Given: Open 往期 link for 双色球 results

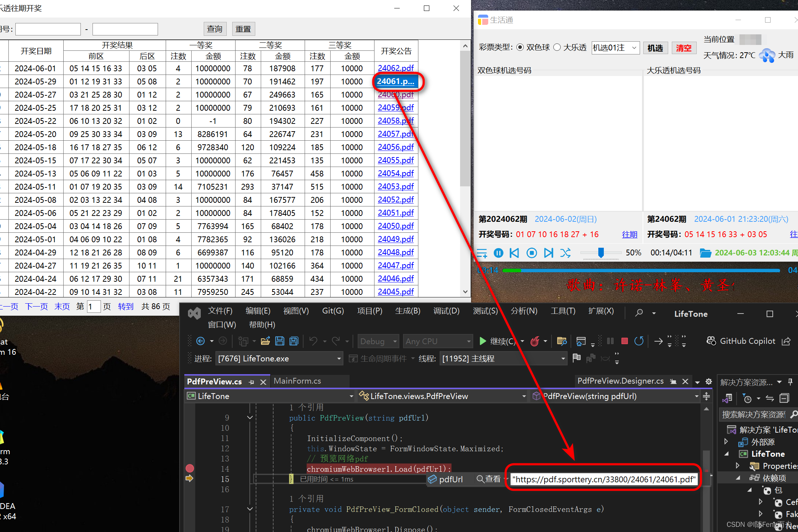Looking at the screenshot, I should click(629, 235).
